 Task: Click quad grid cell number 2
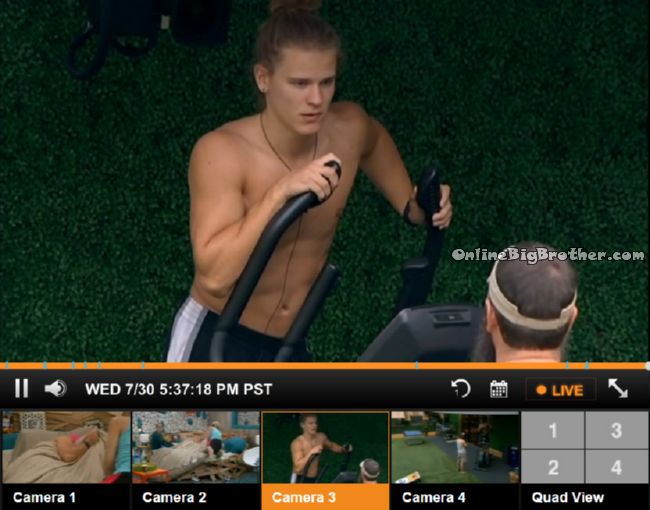click(553, 467)
